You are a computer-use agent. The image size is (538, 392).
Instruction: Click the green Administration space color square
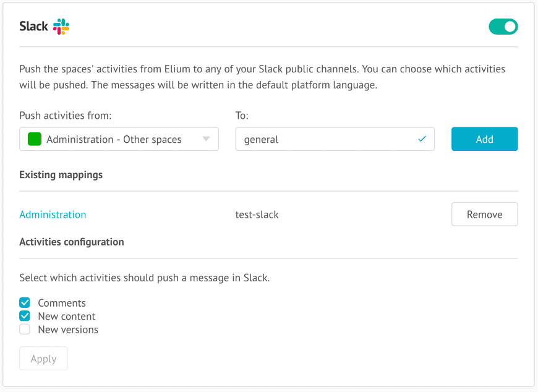click(34, 139)
